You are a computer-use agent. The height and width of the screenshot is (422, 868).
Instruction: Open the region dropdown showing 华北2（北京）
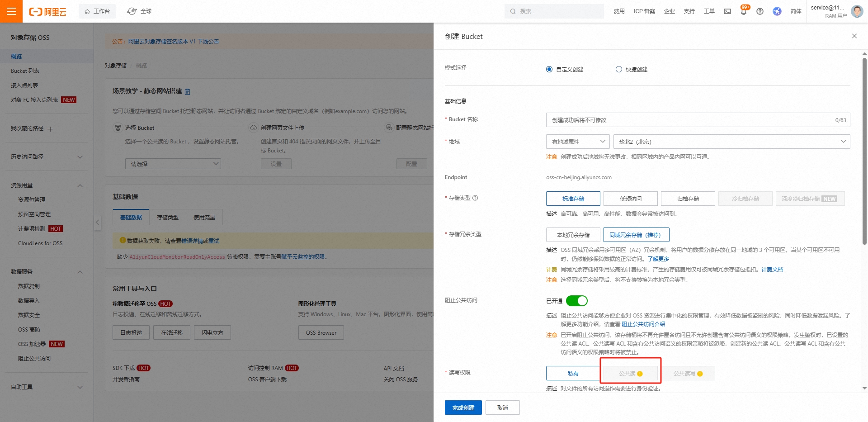[731, 142]
